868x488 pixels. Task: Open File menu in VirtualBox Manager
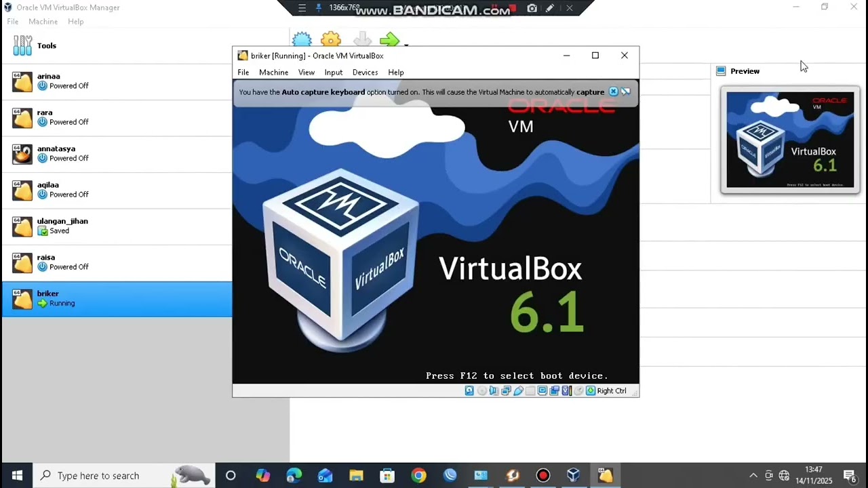coord(13,22)
